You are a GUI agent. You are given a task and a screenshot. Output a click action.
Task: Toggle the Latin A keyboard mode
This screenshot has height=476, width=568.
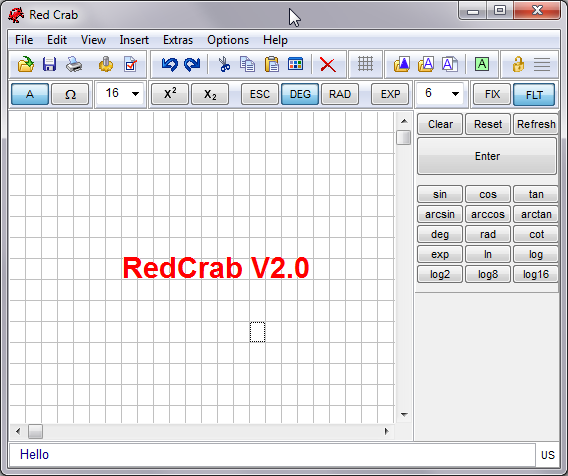30,94
